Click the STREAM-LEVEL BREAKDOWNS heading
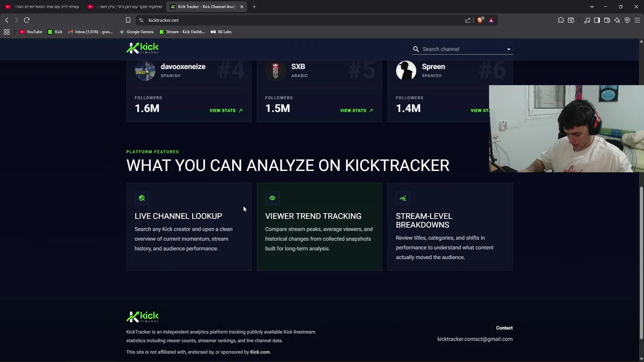 pyautogui.click(x=424, y=220)
